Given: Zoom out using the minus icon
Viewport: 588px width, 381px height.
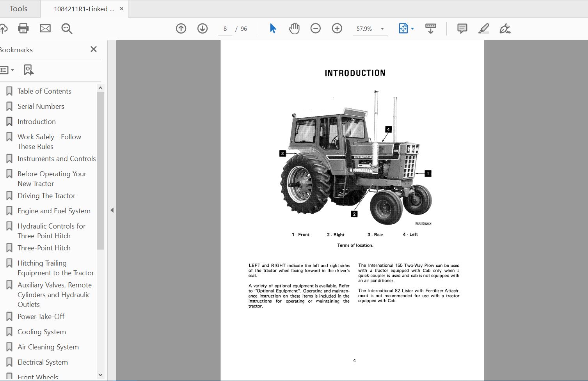Looking at the screenshot, I should click(x=315, y=28).
